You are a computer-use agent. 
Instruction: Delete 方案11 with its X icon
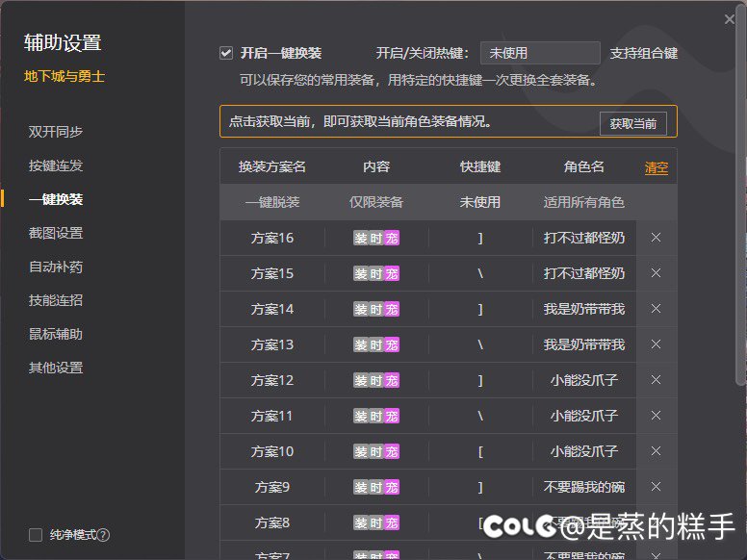tap(656, 416)
